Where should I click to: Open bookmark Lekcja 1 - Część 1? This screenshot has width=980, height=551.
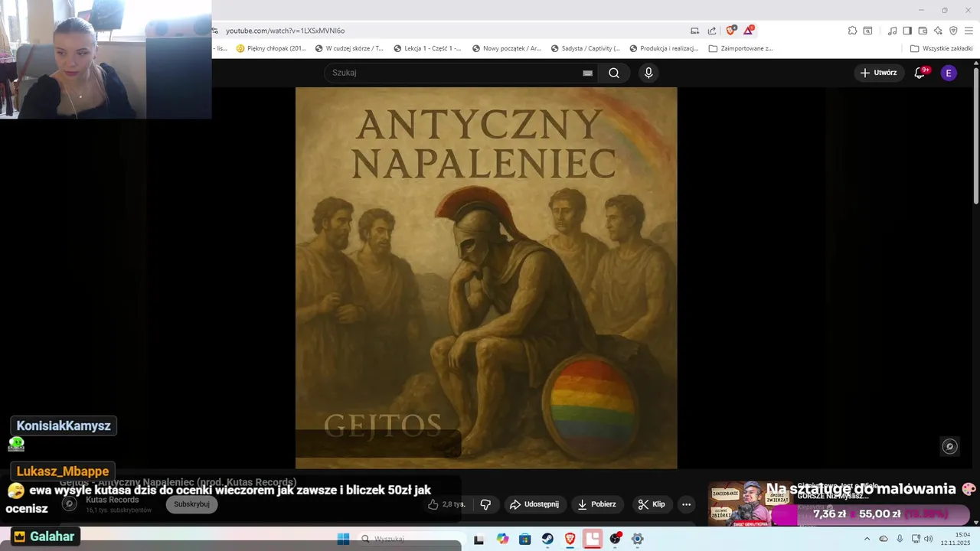pos(427,48)
